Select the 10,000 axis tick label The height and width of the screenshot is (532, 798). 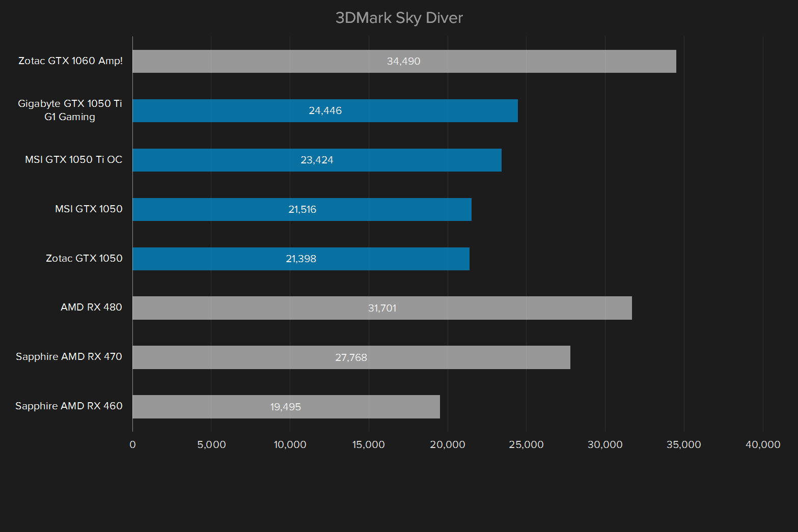(290, 444)
